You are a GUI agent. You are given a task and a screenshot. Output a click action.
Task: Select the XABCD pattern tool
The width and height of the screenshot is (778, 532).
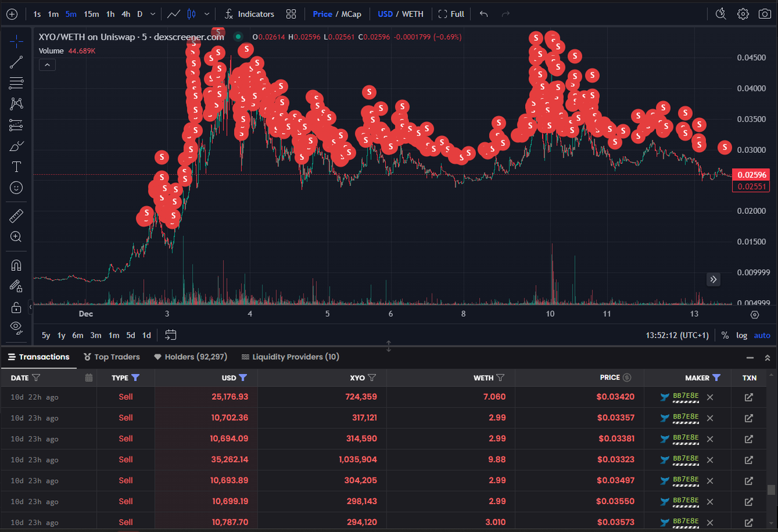(17, 104)
